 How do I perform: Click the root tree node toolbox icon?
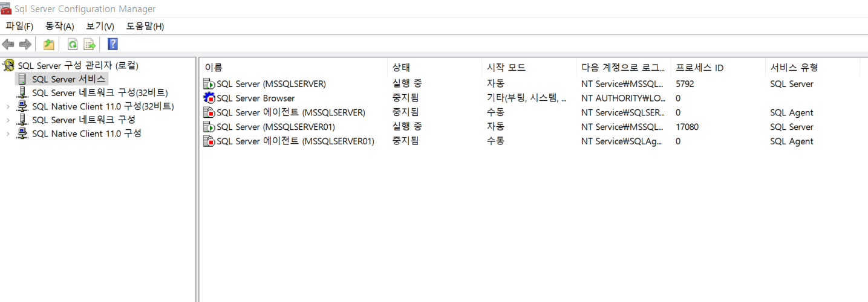tap(9, 65)
